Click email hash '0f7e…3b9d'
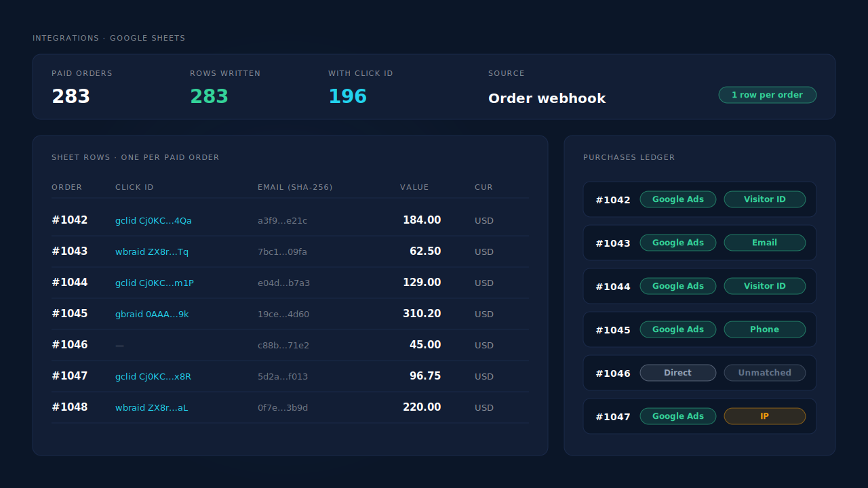 pyautogui.click(x=283, y=407)
